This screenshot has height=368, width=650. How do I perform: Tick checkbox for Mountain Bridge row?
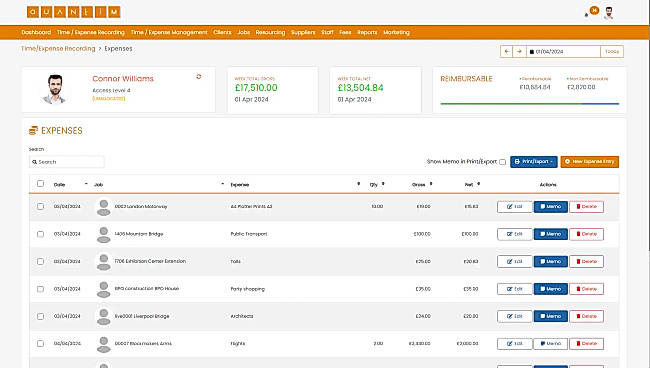(x=40, y=234)
